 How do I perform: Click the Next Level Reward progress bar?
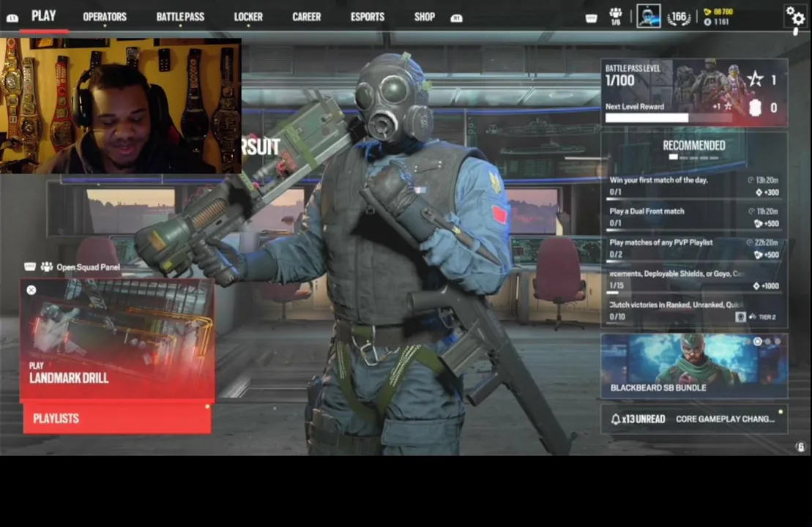pyautogui.click(x=669, y=118)
